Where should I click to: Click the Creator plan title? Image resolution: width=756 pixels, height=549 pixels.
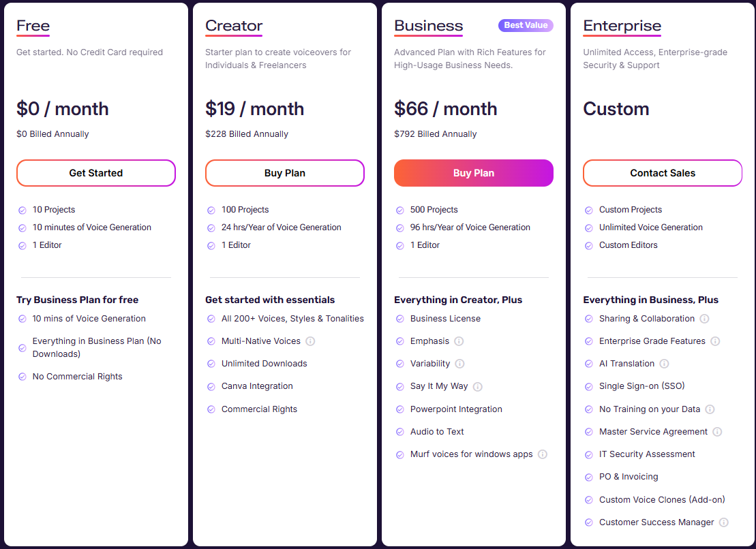click(x=234, y=25)
